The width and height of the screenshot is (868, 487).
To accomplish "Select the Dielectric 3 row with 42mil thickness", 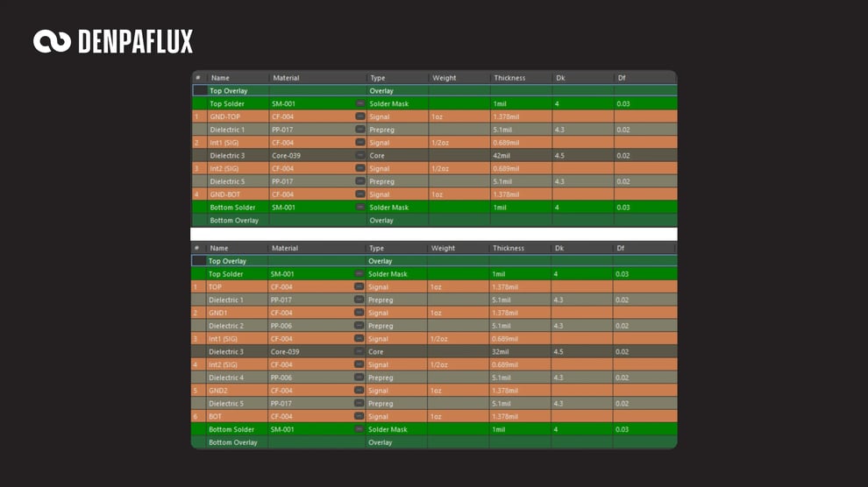I will [435, 155].
